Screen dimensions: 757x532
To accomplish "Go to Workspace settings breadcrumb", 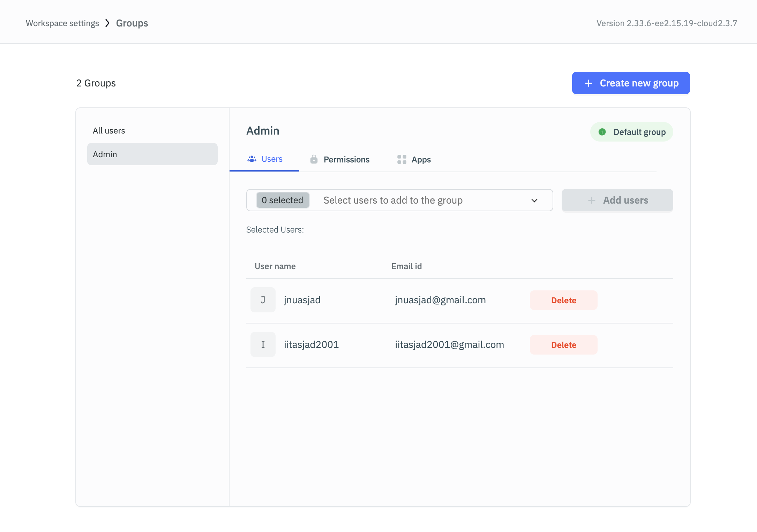I will point(62,23).
